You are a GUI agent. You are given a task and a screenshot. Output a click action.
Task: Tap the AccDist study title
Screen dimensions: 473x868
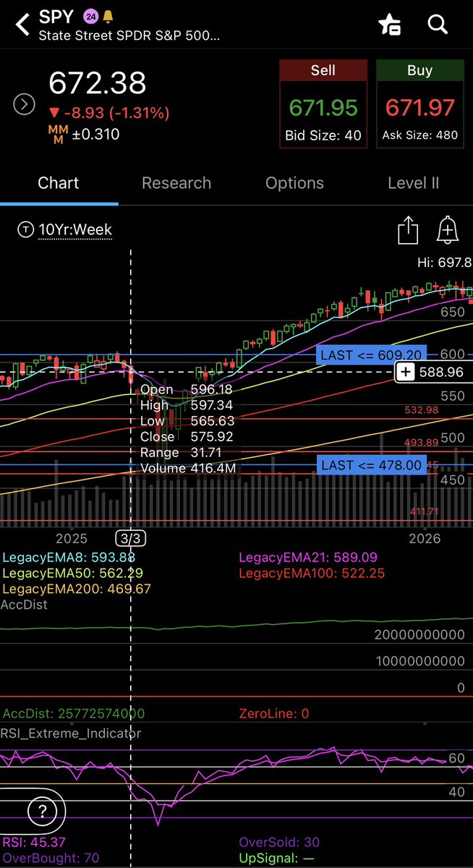(x=24, y=604)
